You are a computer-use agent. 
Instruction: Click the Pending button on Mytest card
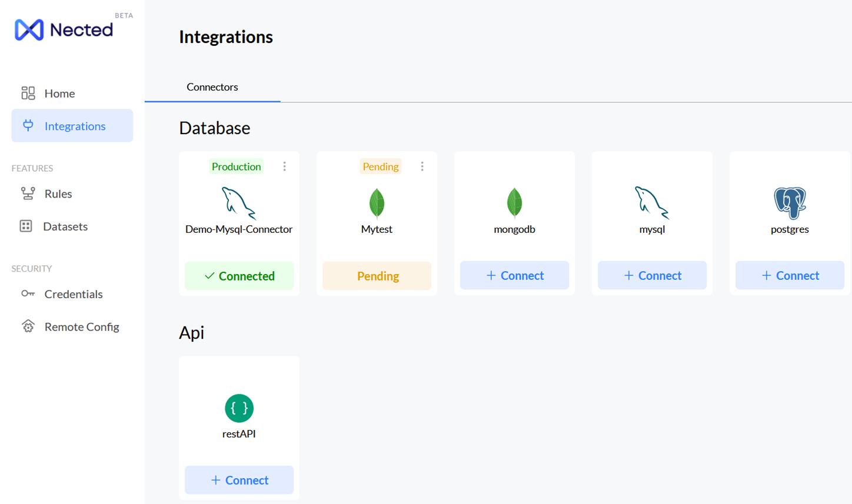click(x=377, y=276)
